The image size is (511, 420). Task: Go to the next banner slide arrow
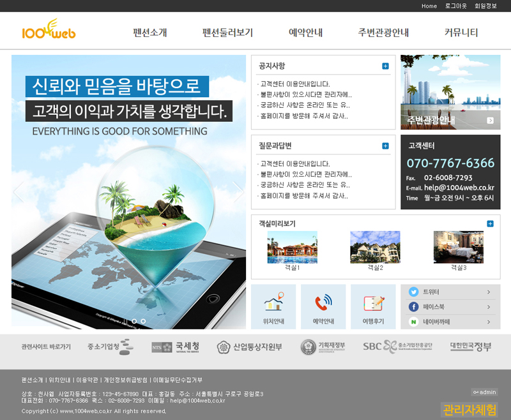[238, 191]
